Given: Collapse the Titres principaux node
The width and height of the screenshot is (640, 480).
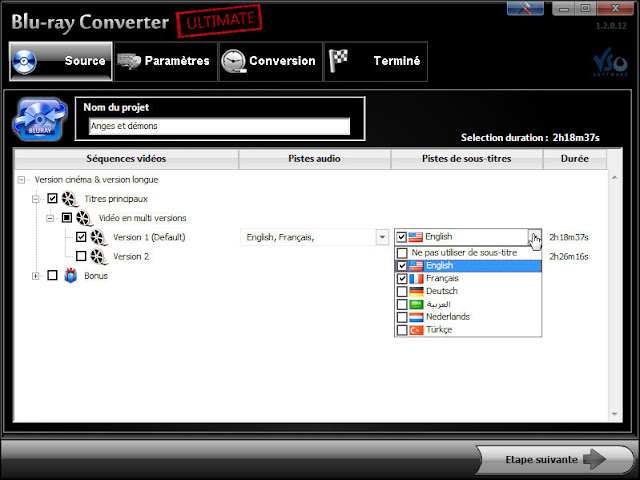Looking at the screenshot, I should coord(36,199).
